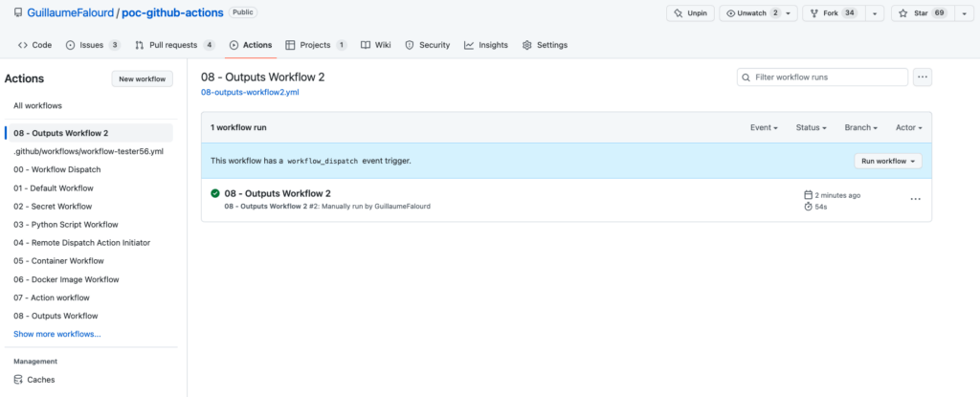Image resolution: width=980 pixels, height=397 pixels.
Task: Open the Event filter dropdown
Action: pos(764,127)
